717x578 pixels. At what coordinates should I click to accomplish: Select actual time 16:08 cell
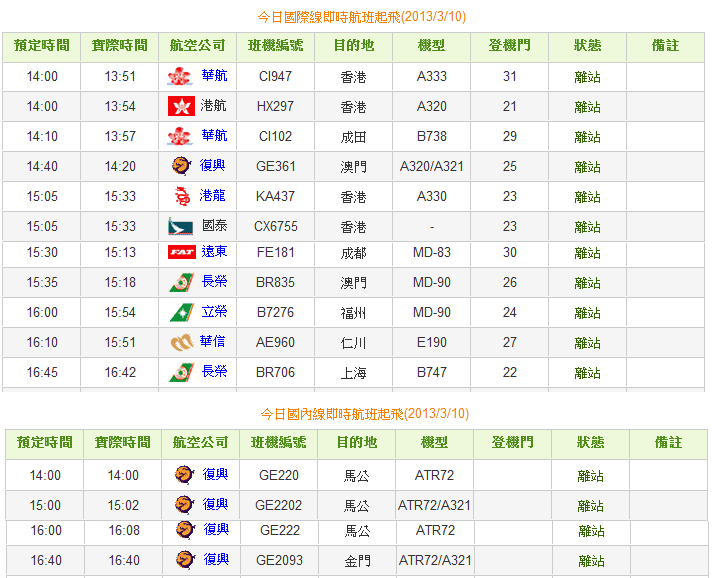(124, 530)
